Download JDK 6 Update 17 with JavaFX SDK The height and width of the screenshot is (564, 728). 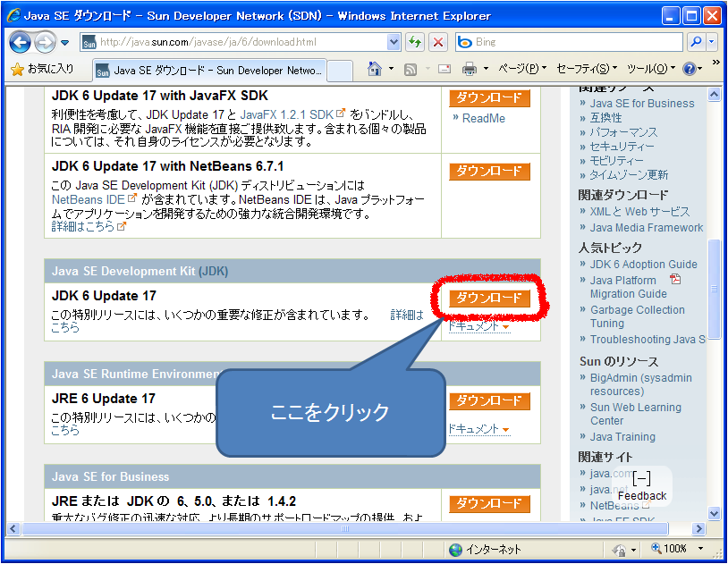(x=489, y=98)
